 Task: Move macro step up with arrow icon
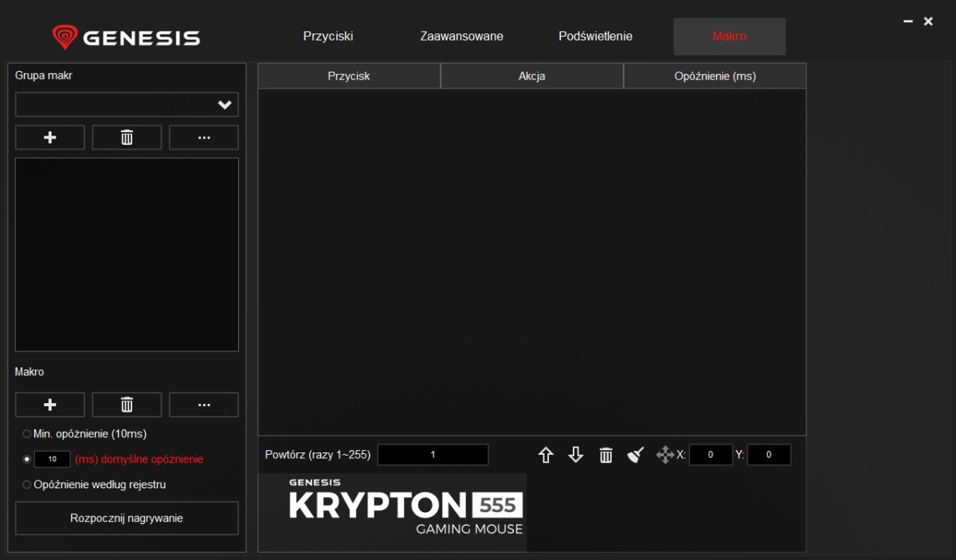(x=546, y=456)
